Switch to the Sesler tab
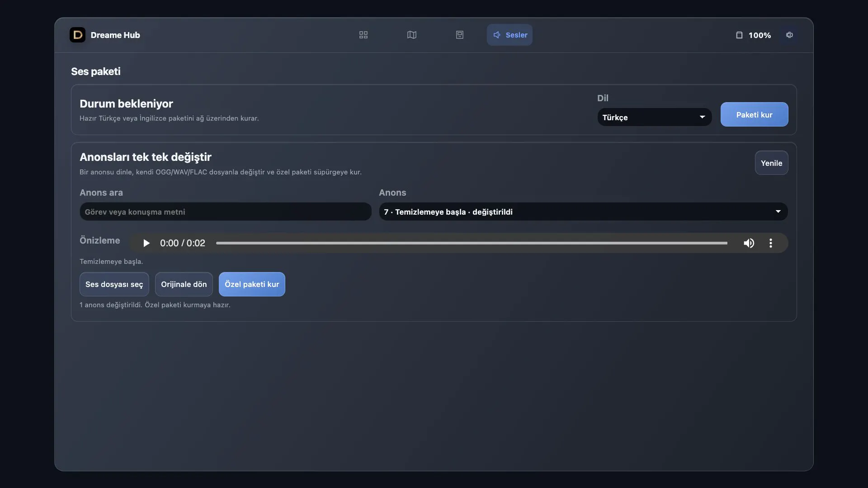Viewport: 868px width, 488px height. pyautogui.click(x=509, y=35)
